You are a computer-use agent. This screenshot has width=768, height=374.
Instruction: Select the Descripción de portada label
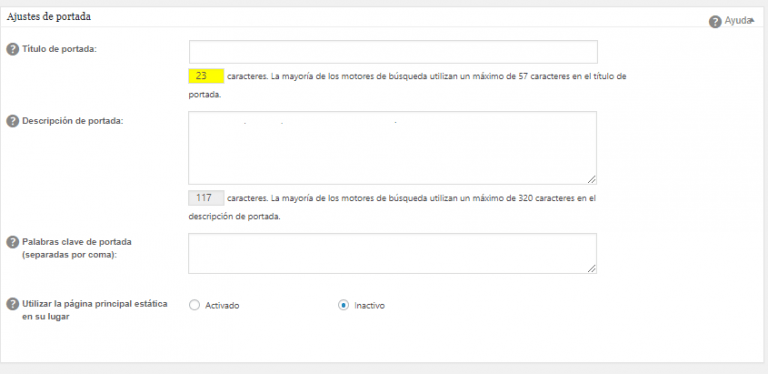coord(72,121)
